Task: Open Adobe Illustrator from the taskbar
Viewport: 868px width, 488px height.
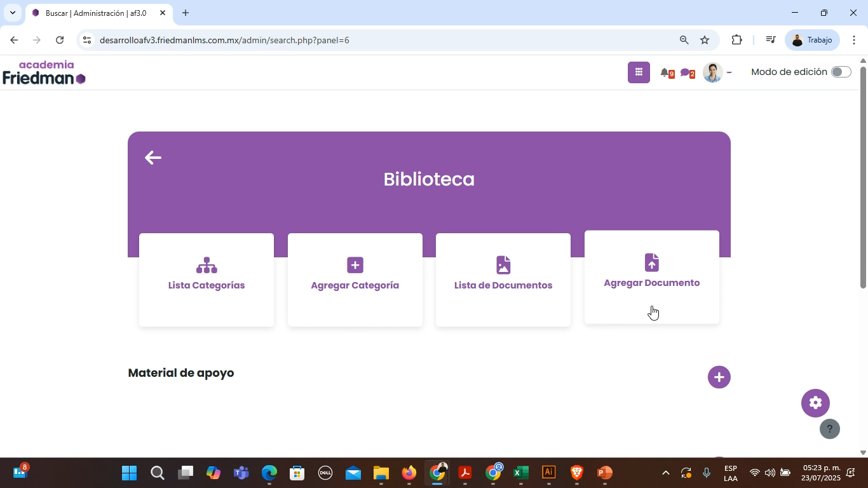Action: coord(548,473)
